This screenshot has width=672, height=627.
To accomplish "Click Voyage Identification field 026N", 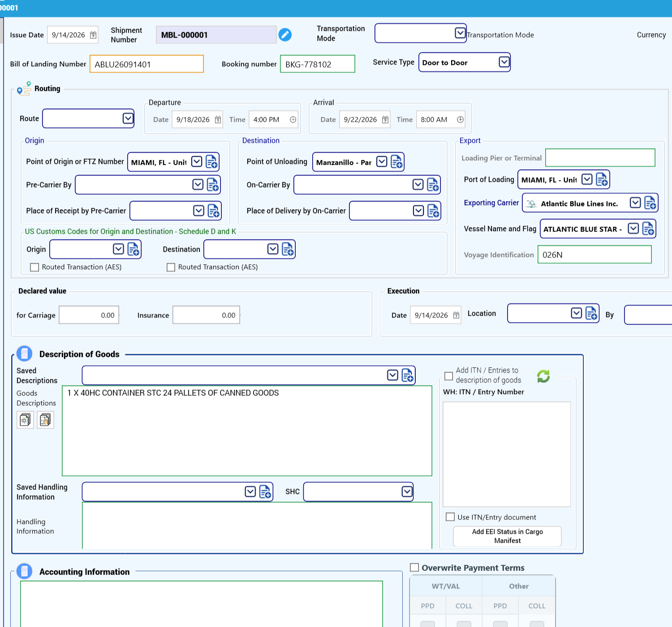I will tap(594, 254).
